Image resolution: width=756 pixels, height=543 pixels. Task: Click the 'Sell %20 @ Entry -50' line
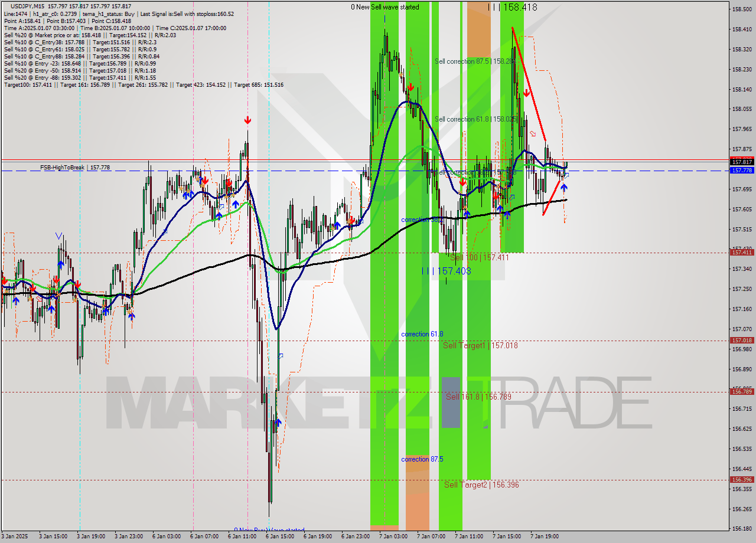click(80, 70)
